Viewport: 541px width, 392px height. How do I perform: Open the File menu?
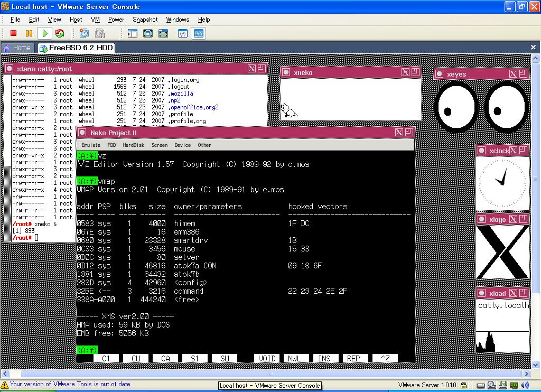[x=15, y=20]
